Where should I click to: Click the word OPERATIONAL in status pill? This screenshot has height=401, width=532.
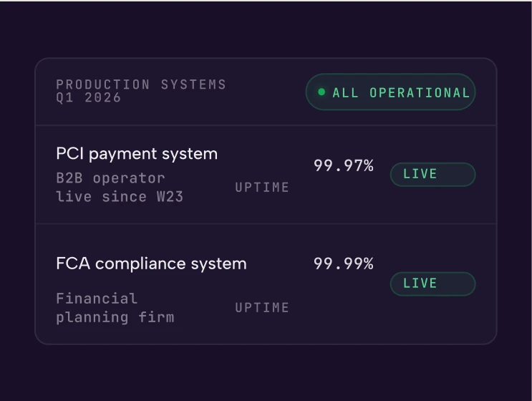click(420, 92)
